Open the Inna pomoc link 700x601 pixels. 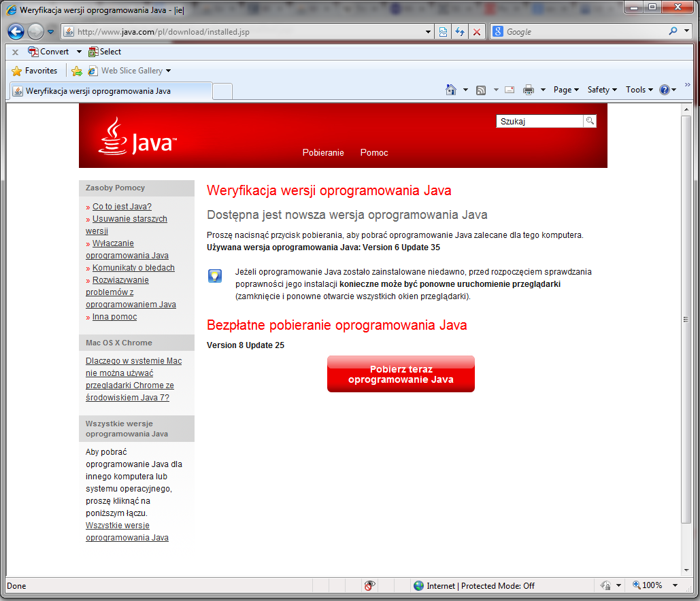(114, 317)
